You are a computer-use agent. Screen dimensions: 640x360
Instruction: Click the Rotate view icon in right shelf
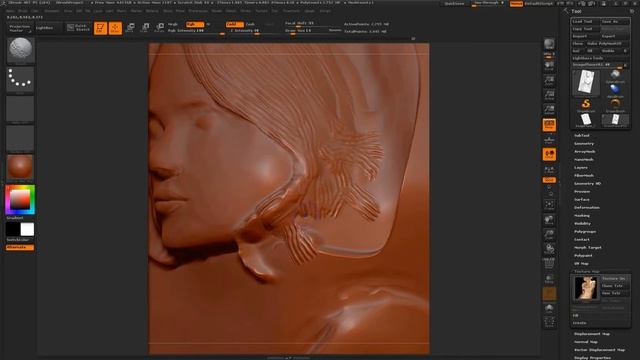pyautogui.click(x=549, y=249)
